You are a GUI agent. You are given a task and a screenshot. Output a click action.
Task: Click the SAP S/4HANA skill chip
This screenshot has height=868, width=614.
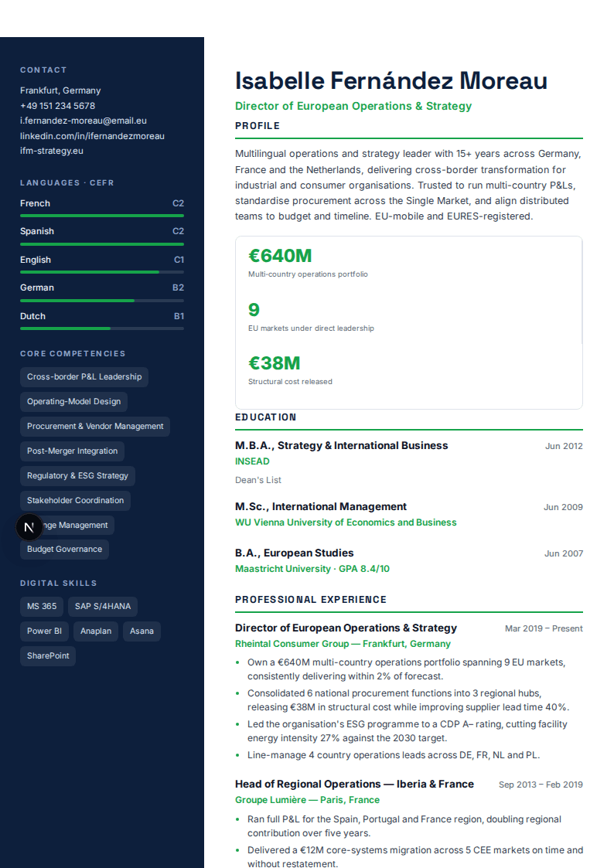pos(103,606)
